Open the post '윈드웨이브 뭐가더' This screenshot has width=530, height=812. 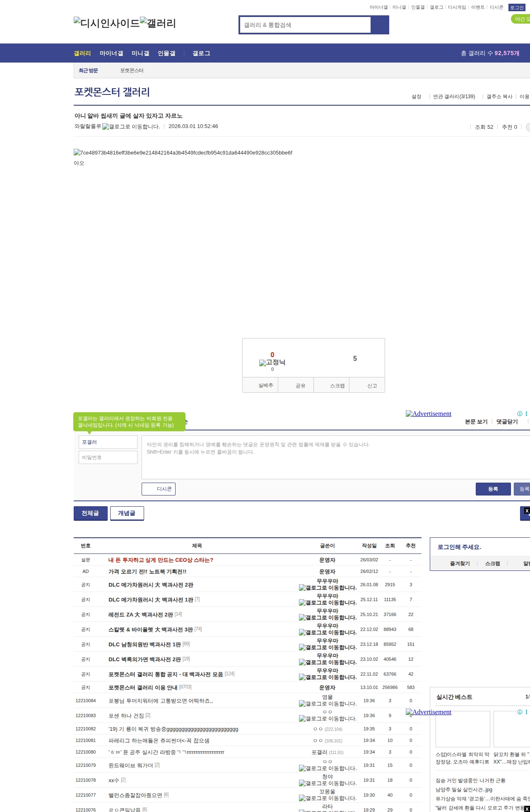coord(131,766)
